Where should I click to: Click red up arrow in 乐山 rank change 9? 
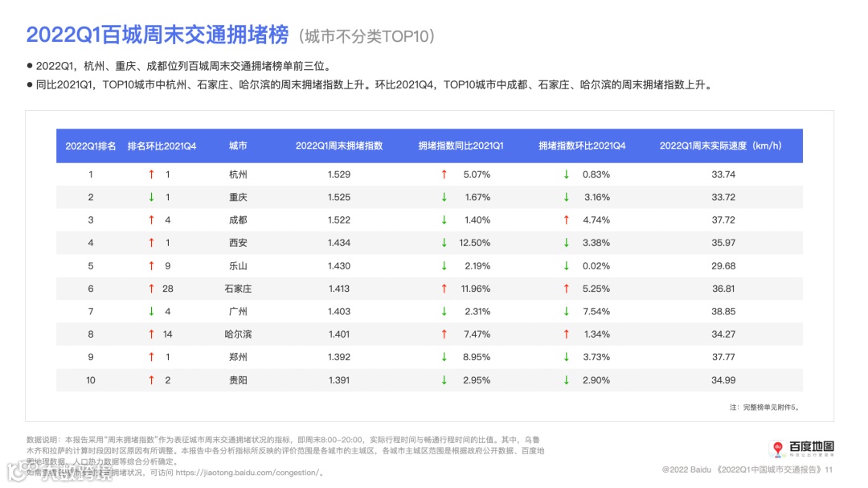point(151,266)
